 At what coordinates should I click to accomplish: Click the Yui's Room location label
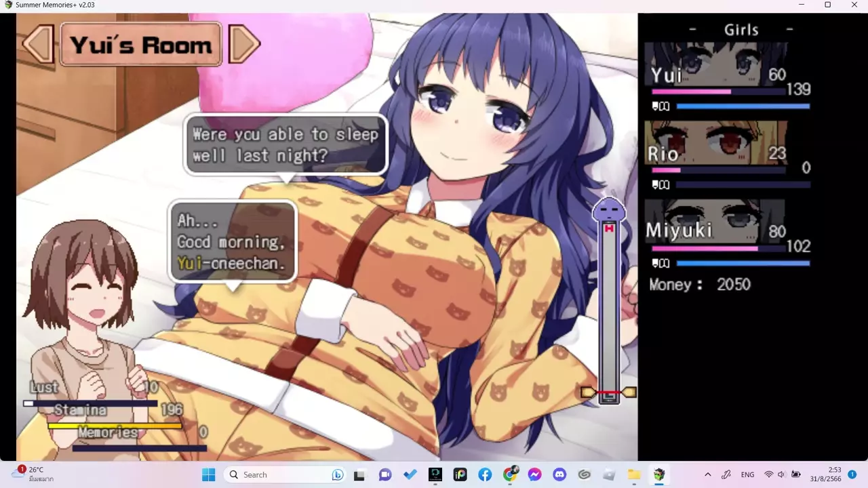coord(141,45)
